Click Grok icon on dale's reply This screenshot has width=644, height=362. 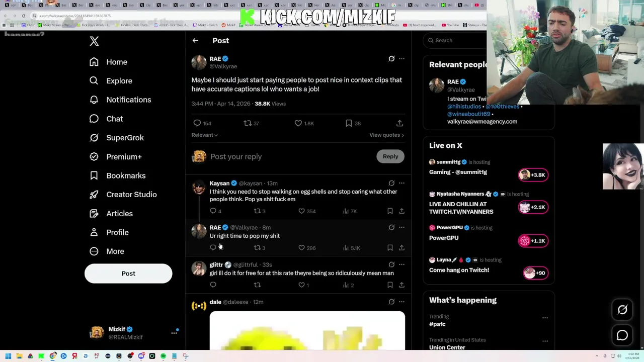pyautogui.click(x=391, y=302)
